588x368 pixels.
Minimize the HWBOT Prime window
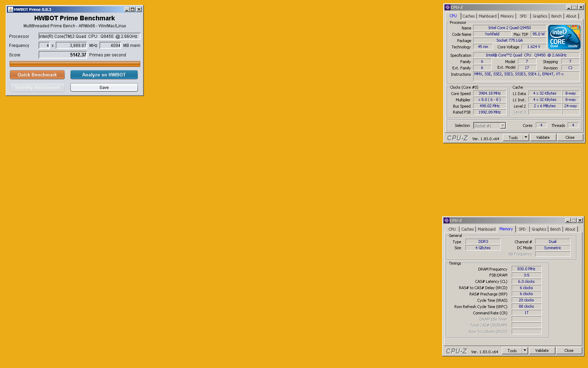pyautogui.click(x=127, y=9)
